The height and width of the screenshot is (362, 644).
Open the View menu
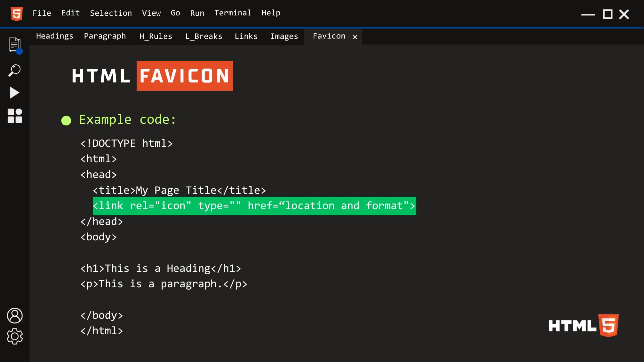(151, 13)
